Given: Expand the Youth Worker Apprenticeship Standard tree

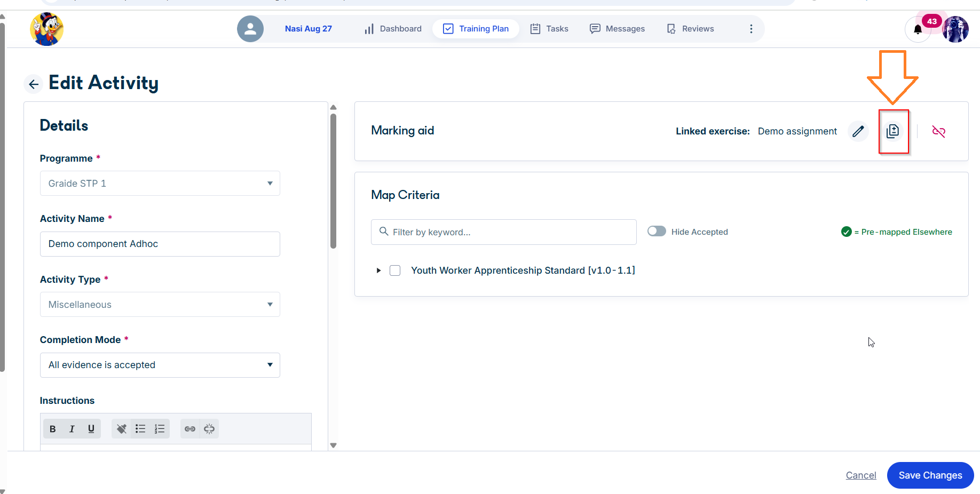Looking at the screenshot, I should coord(378,270).
